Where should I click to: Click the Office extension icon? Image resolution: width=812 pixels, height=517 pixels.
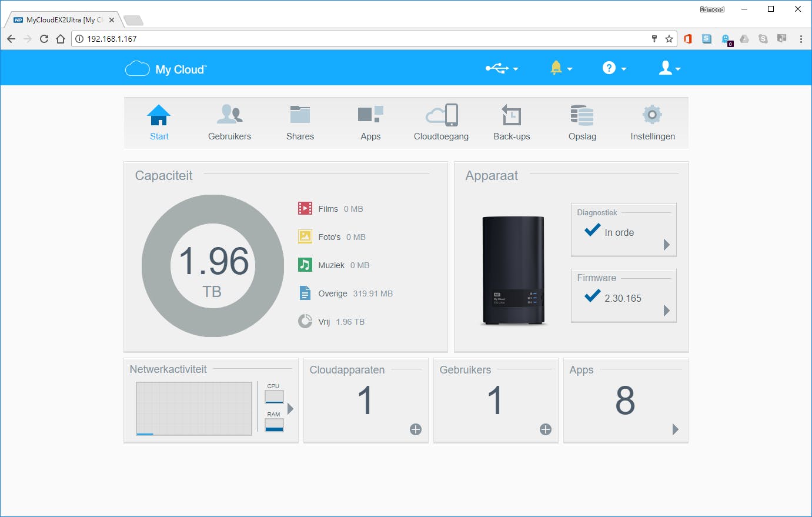(x=688, y=39)
